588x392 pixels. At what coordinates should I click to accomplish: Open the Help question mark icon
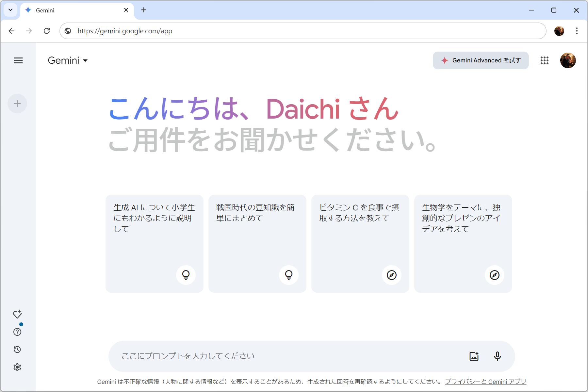coord(17,332)
